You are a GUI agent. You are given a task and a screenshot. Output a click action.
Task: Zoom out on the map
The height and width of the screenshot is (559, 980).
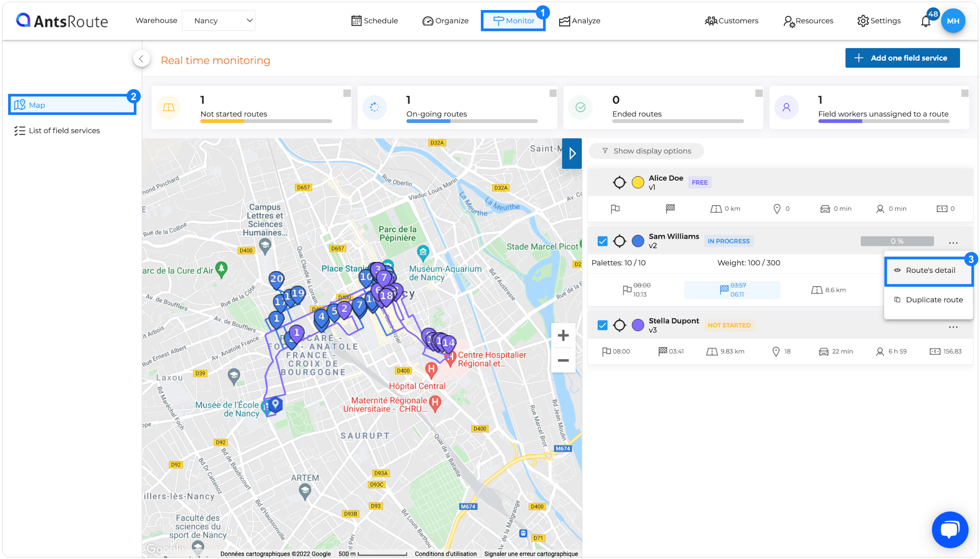[563, 360]
